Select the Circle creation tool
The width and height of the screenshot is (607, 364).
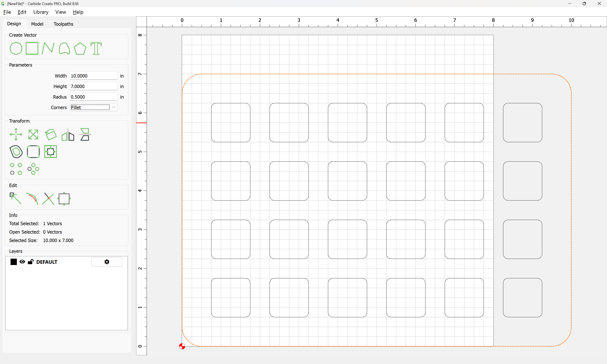pos(16,48)
